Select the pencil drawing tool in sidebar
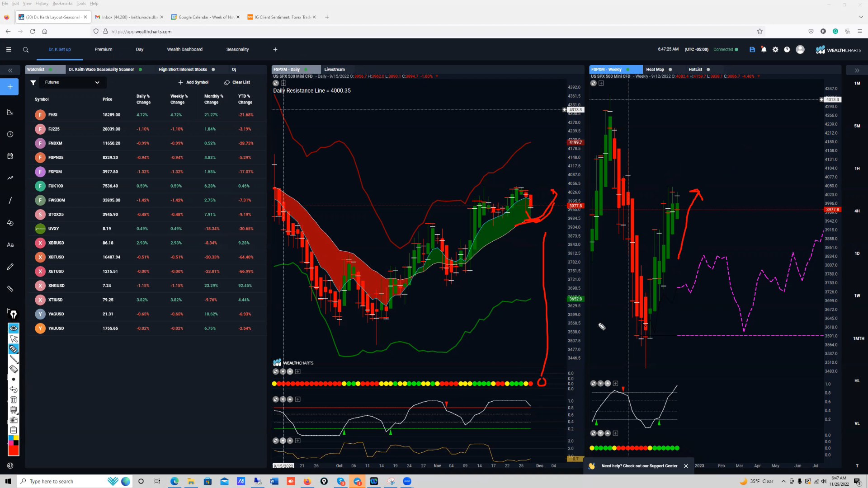This screenshot has height=488, width=868. [x=10, y=267]
